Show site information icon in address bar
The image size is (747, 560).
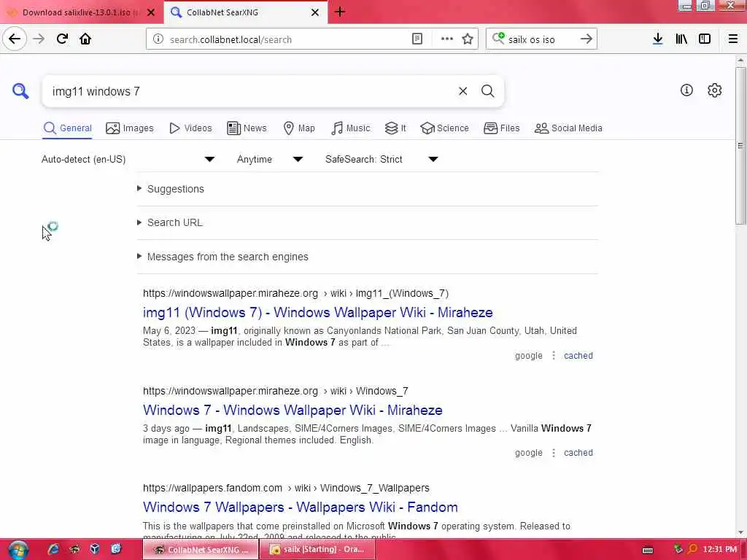tap(158, 39)
